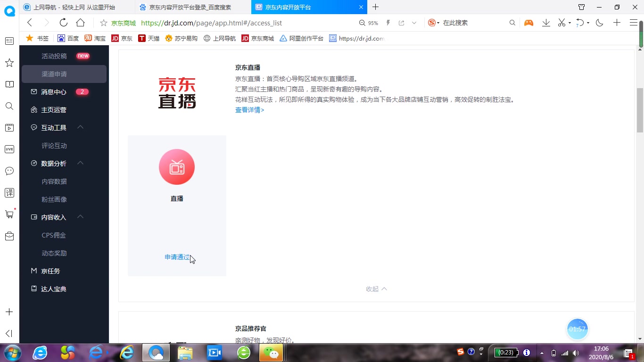Switch to 京东内容开放平台登录_百度搜索 tab
This screenshot has width=644, height=362.
point(193,7)
